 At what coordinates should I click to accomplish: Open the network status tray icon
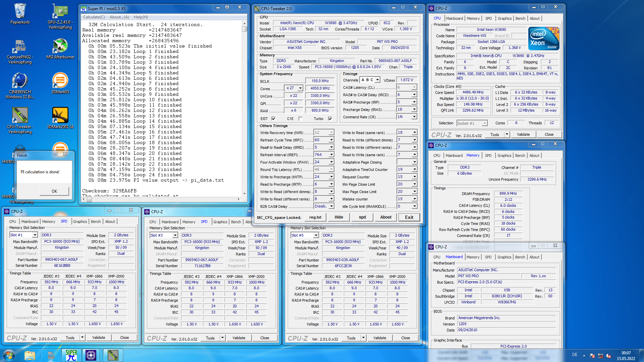coord(600,356)
